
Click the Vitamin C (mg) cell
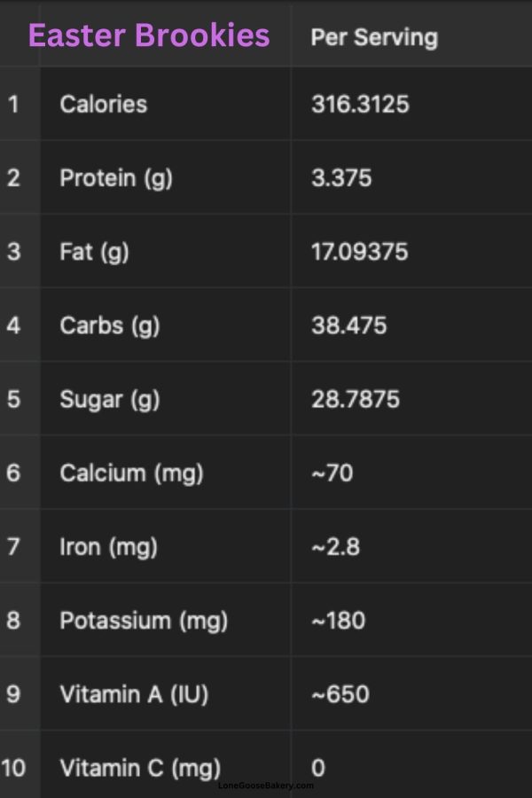tap(139, 766)
